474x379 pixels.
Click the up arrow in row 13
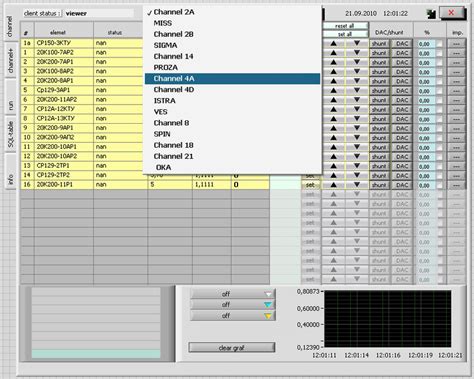click(333, 166)
